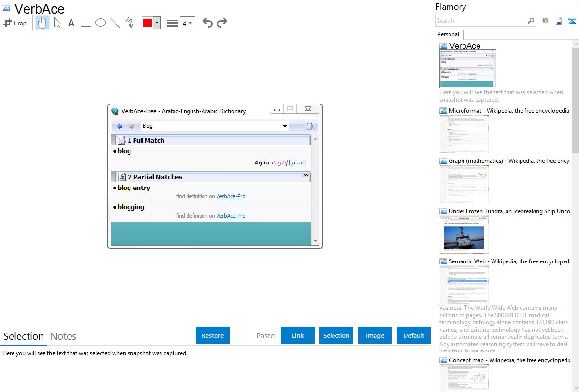Open the Graph (mathematics) snapshot

pos(464,184)
